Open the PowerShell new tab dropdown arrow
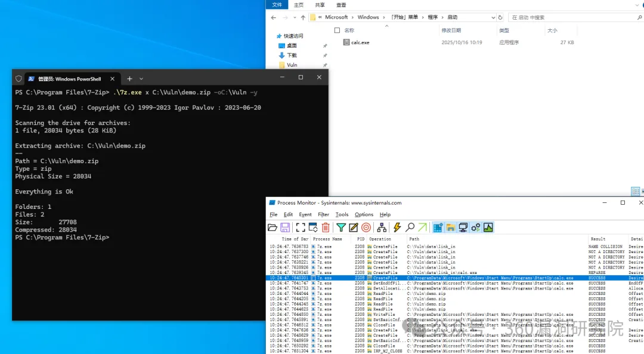Viewport: 644px width, 354px height. click(x=141, y=79)
